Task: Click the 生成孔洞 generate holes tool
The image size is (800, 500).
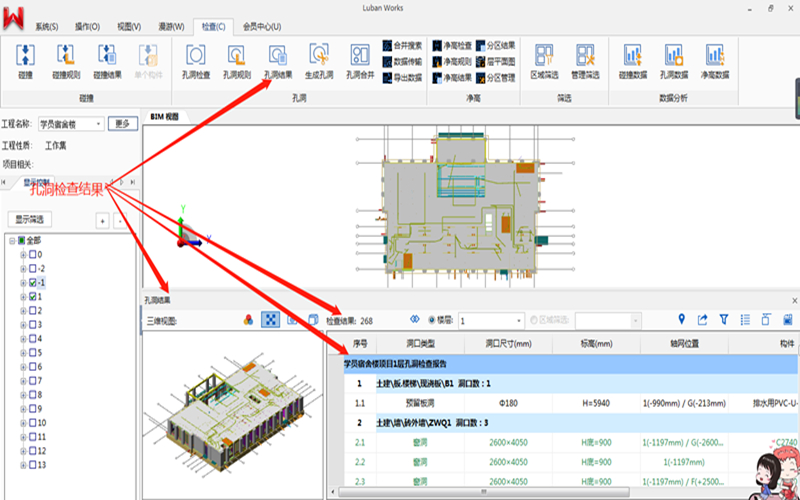Action: tap(319, 61)
